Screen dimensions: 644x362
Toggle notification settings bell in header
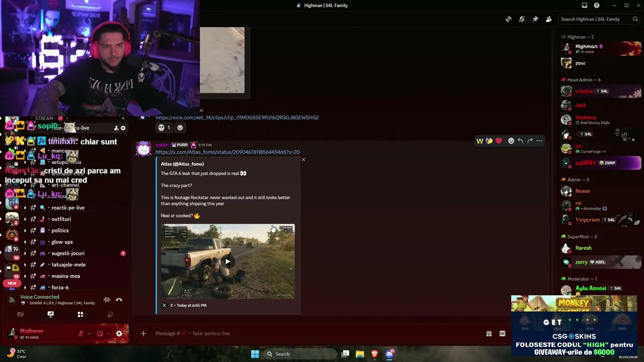click(x=522, y=19)
